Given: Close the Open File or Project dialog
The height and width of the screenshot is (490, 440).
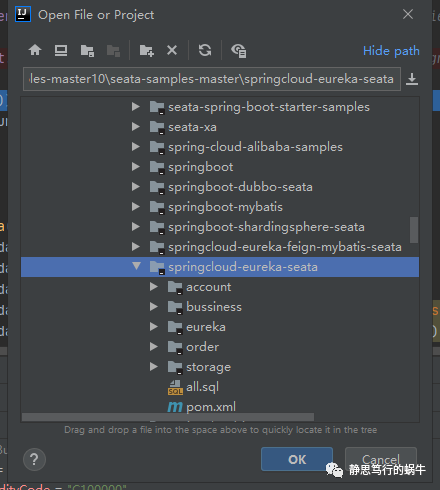Looking at the screenshot, I should tap(408, 14).
